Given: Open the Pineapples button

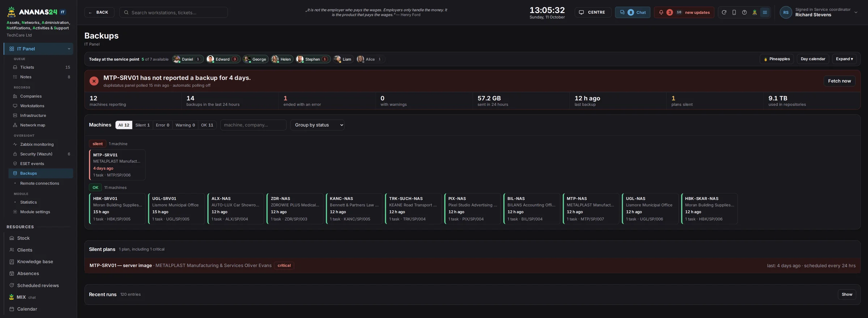Looking at the screenshot, I should click(x=776, y=59).
